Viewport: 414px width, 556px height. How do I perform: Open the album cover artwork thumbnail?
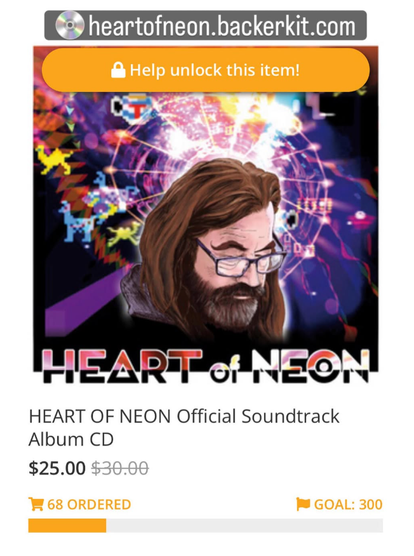click(x=206, y=215)
